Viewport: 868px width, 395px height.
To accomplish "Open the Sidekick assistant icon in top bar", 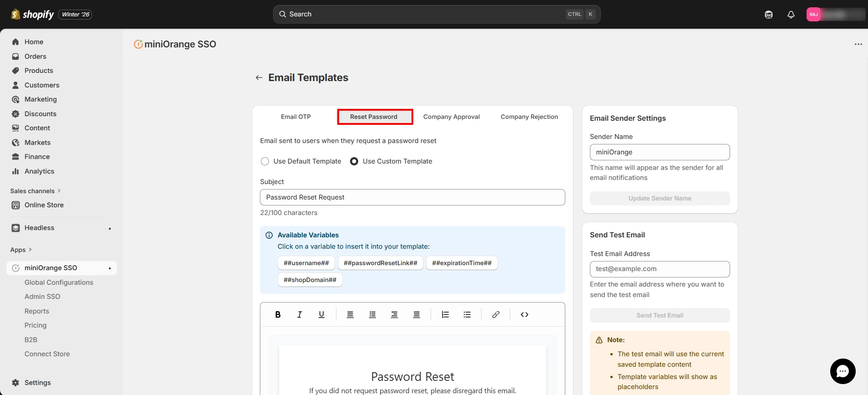I will [769, 15].
